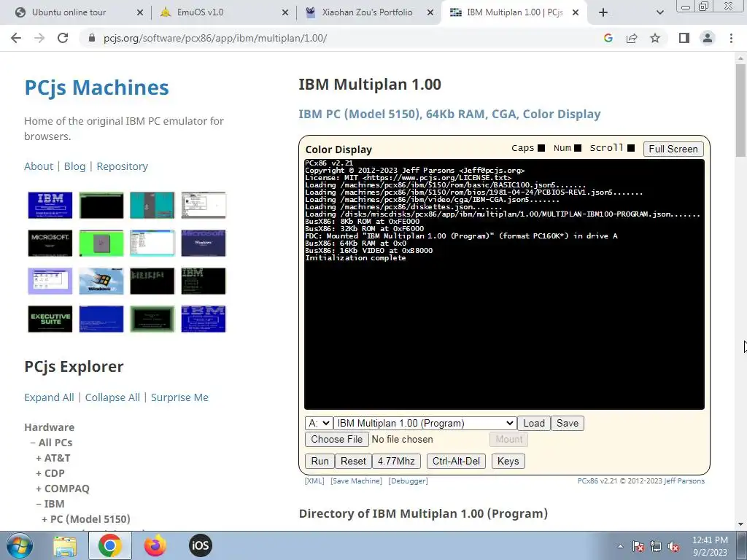Open a new browser tab
This screenshot has height=560, width=747.
603,12
